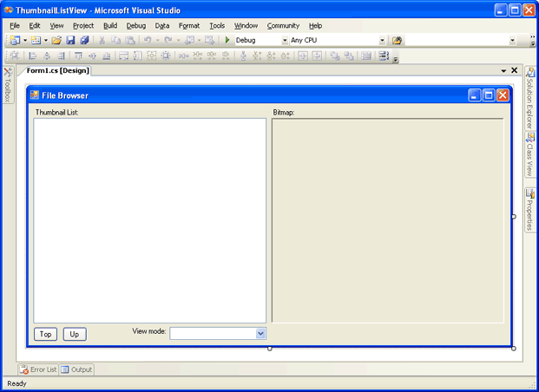
Task: Click the New Project toolbar icon
Action: click(x=15, y=41)
